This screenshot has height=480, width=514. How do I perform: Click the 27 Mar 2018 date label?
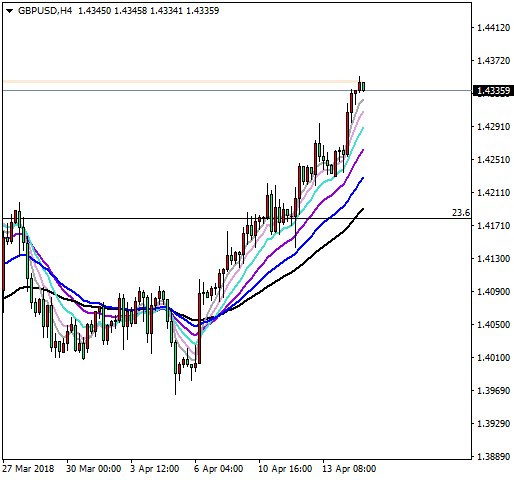(x=28, y=469)
